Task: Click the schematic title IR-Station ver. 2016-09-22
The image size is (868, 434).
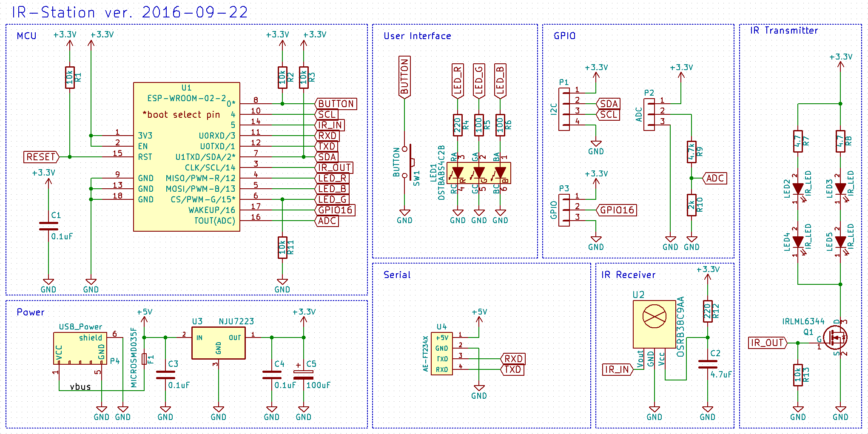Action: coord(129,12)
